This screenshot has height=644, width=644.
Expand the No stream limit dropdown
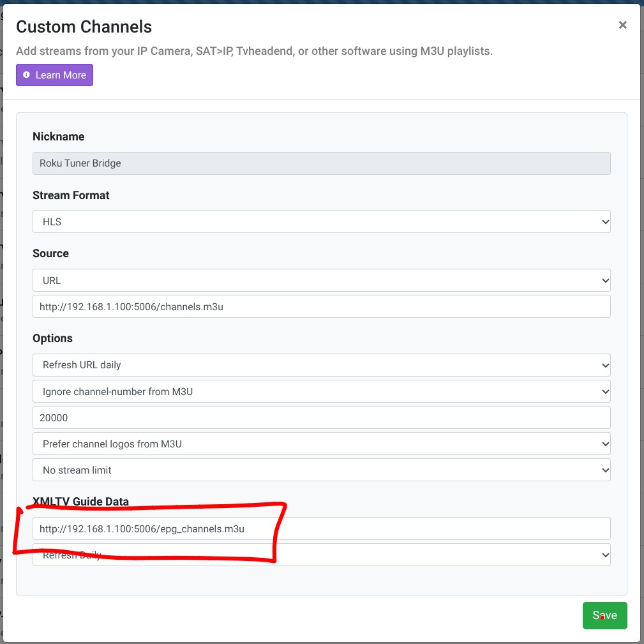pyautogui.click(x=321, y=470)
